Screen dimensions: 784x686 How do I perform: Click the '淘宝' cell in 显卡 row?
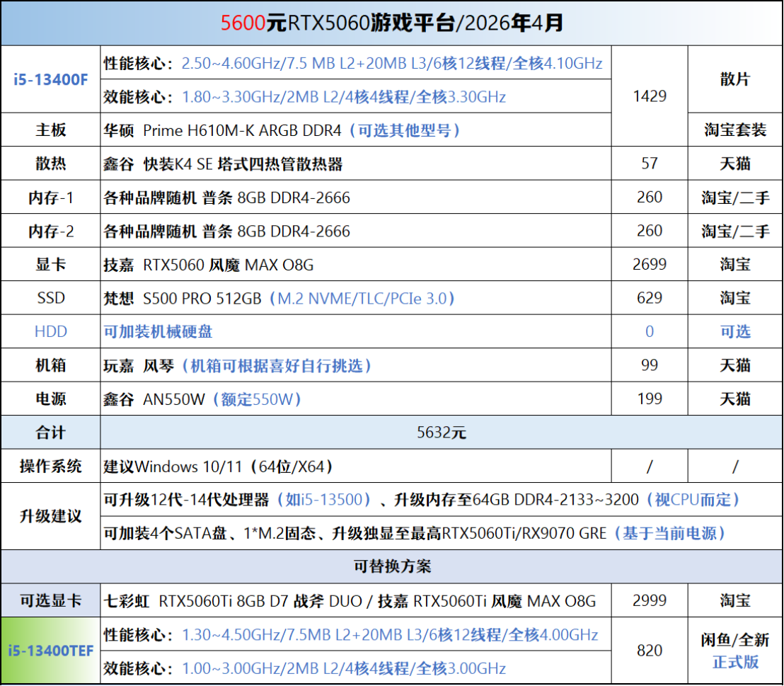point(735,264)
